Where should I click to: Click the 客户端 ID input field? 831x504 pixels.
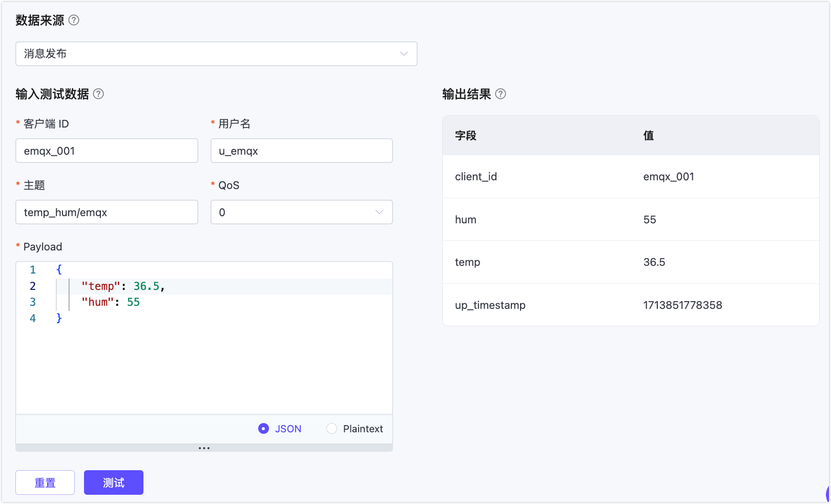pos(107,151)
